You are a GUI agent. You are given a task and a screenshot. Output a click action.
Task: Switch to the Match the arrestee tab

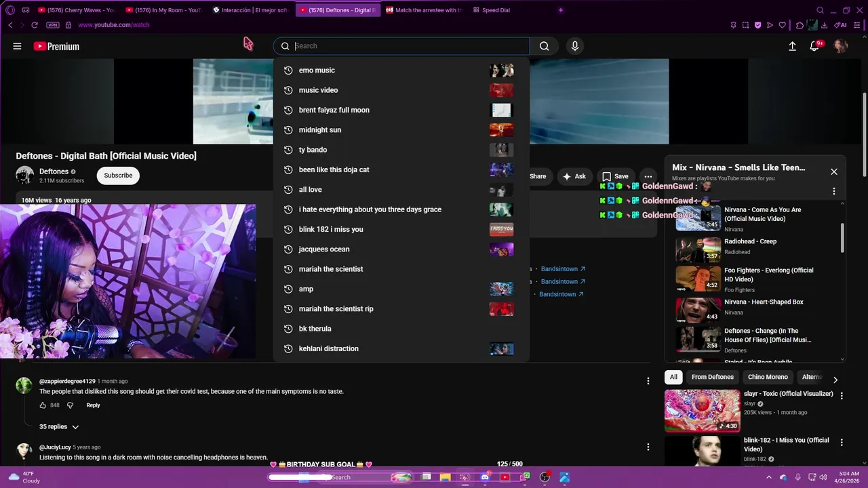(424, 10)
